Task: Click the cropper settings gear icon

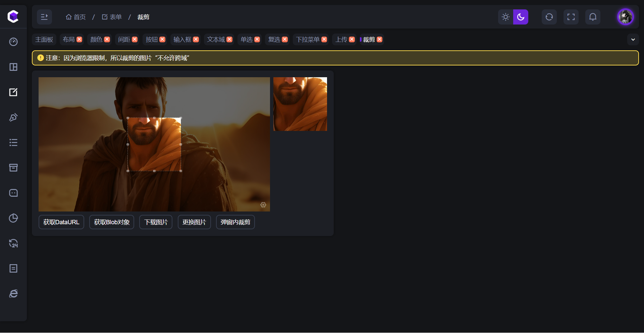Action: [263, 205]
